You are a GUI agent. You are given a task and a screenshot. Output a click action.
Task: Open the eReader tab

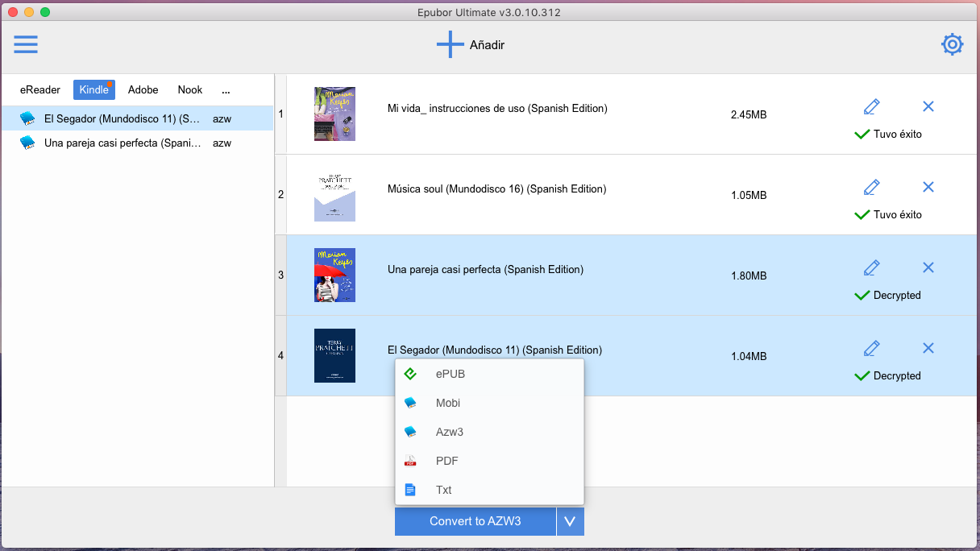(40, 89)
